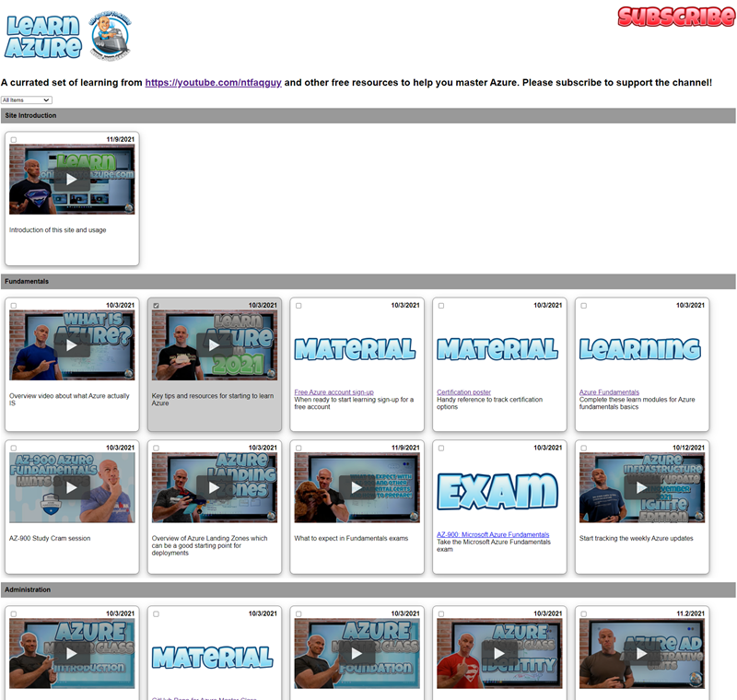Click the Site Introduction section header
This screenshot has height=700, width=737.
368,115
